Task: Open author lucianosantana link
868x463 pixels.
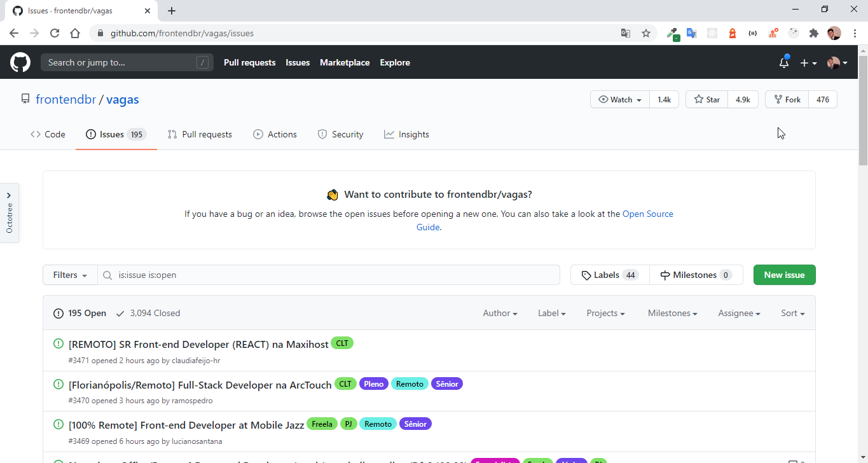Action: click(196, 441)
